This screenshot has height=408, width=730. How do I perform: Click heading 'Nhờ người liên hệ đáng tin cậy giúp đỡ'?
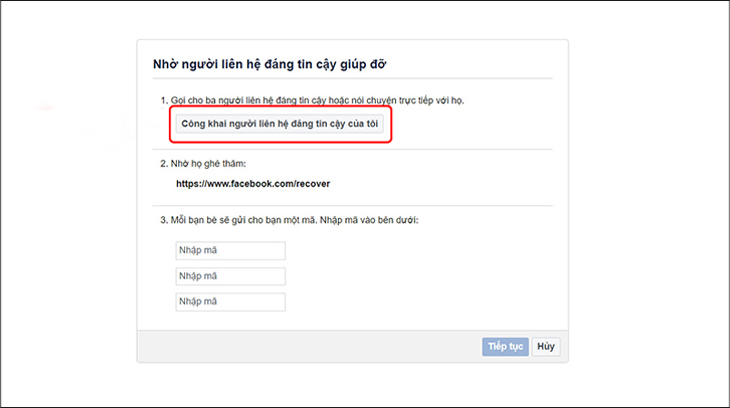(x=270, y=64)
